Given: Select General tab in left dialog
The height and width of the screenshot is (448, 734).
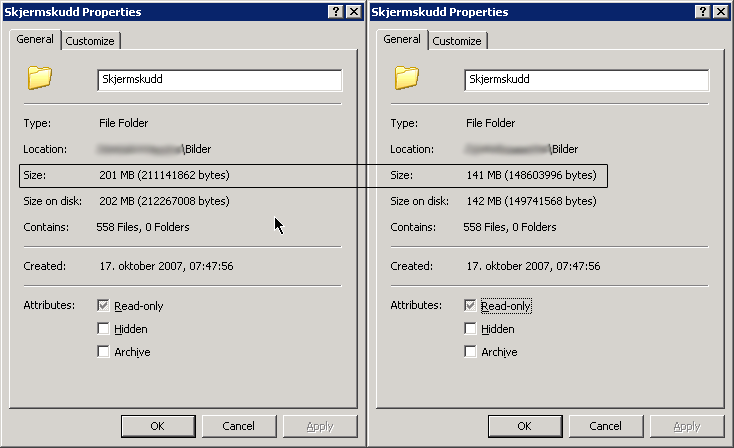Looking at the screenshot, I should pyautogui.click(x=35, y=39).
